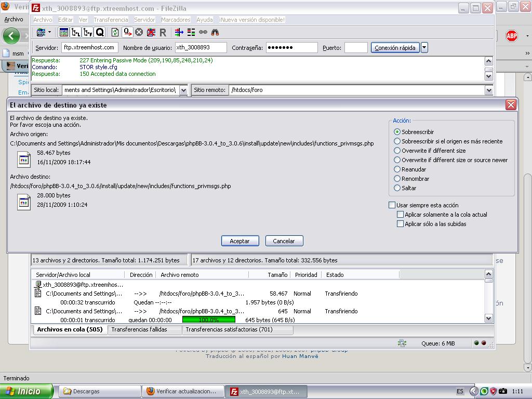Refresh the file and folder lists

[115, 32]
